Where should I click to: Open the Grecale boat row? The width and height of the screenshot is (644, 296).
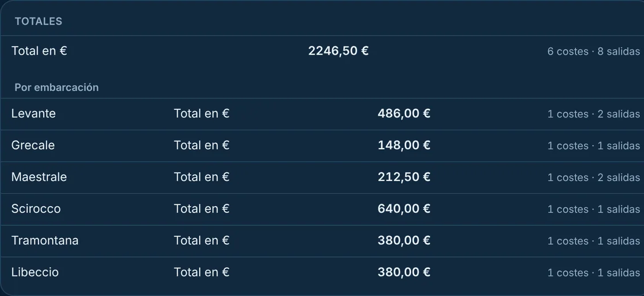[322, 146]
